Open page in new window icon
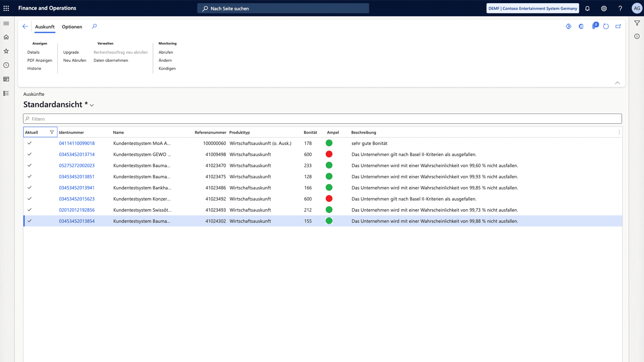The width and height of the screenshot is (644, 362). coord(618,26)
